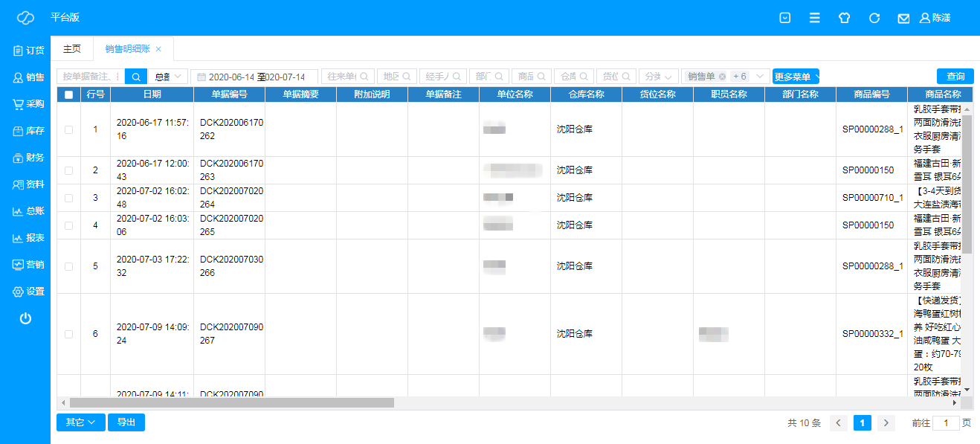Select the 销售明细账 tab
Viewport: 980px width, 444px height.
[x=133, y=48]
